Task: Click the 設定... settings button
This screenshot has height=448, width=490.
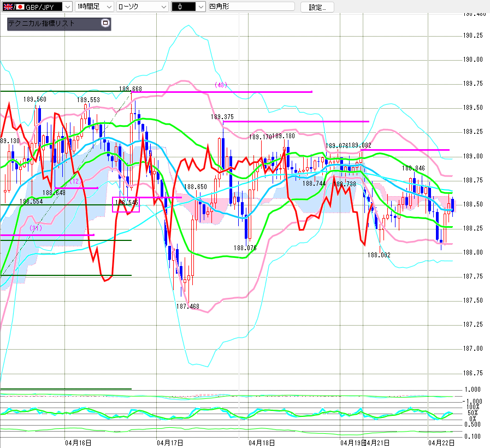Action: point(317,7)
